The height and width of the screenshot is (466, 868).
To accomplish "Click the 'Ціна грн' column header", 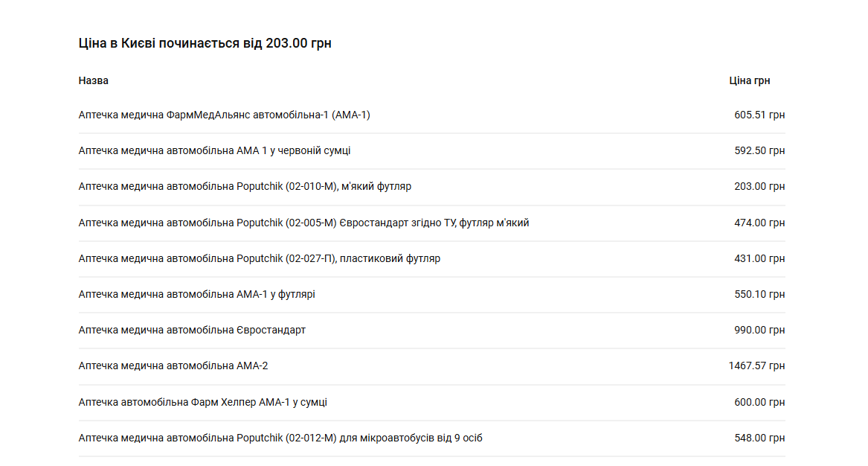I will [x=750, y=80].
